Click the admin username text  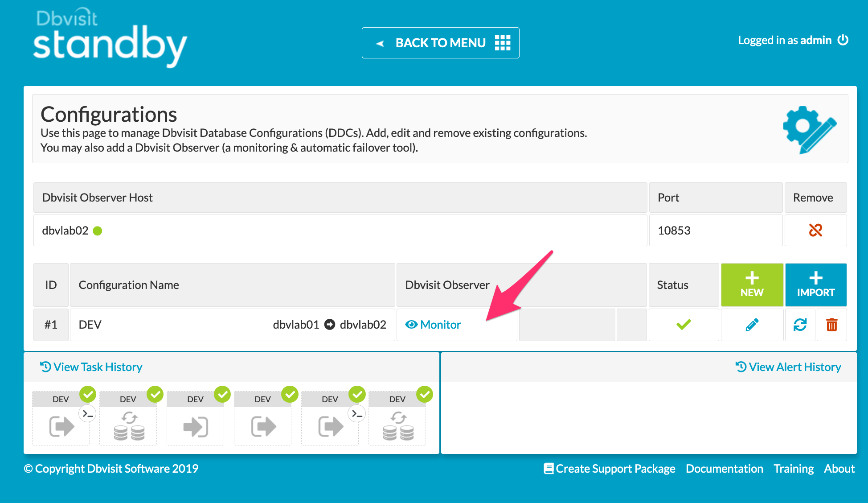(x=816, y=40)
